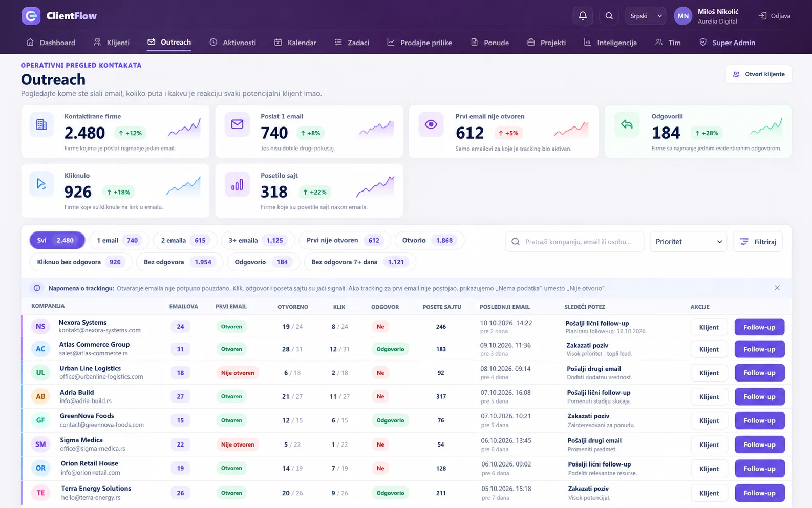Toggle the Kliknuo bez odgovora filter chip
Screen dimensions: 812x508
pyautogui.click(x=81, y=262)
